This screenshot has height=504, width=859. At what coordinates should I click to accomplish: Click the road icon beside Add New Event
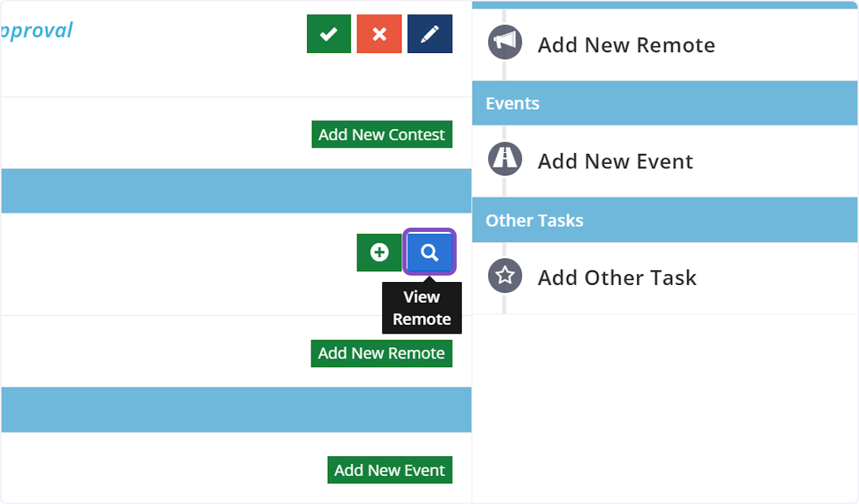click(x=505, y=159)
